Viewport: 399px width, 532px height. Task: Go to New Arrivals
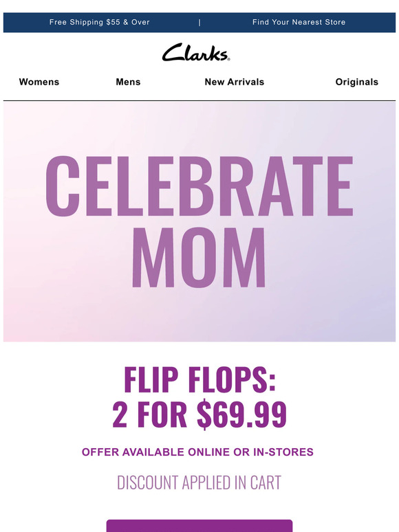[235, 82]
